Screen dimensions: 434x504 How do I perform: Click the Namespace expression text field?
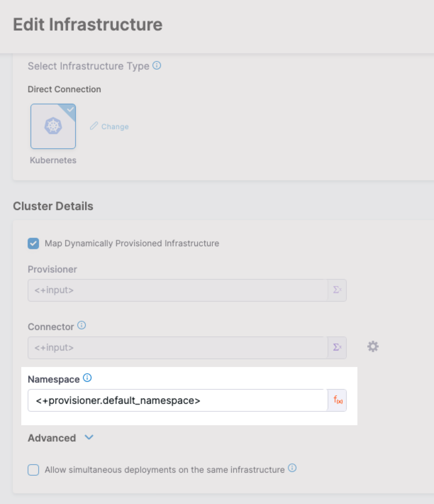tap(177, 401)
